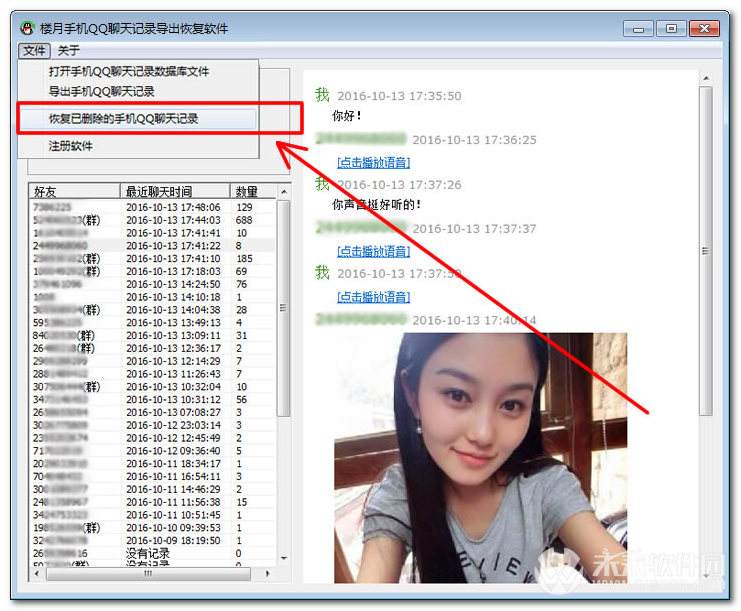
Task: Sort list by 最近聊天时间 column header
Action: (x=175, y=191)
